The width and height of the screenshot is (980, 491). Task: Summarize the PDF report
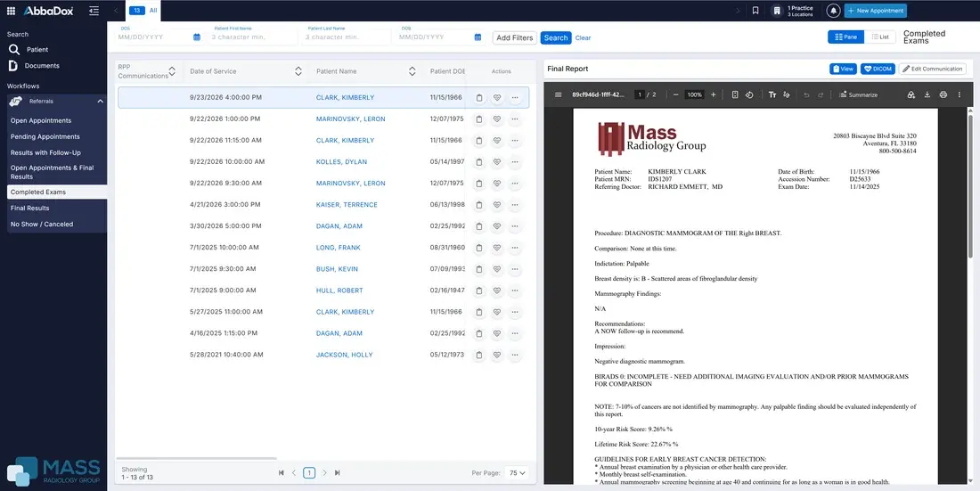859,94
